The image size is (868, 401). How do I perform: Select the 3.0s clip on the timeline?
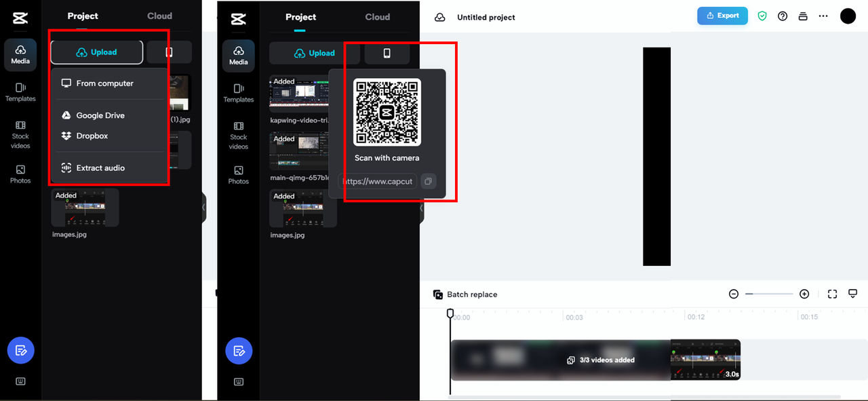click(705, 360)
